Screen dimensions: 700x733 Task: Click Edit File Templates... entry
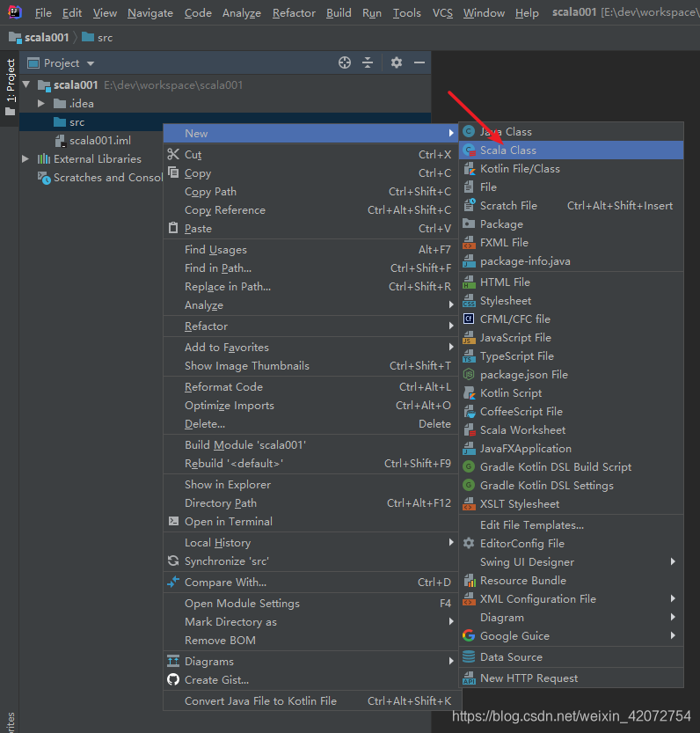tap(571, 525)
